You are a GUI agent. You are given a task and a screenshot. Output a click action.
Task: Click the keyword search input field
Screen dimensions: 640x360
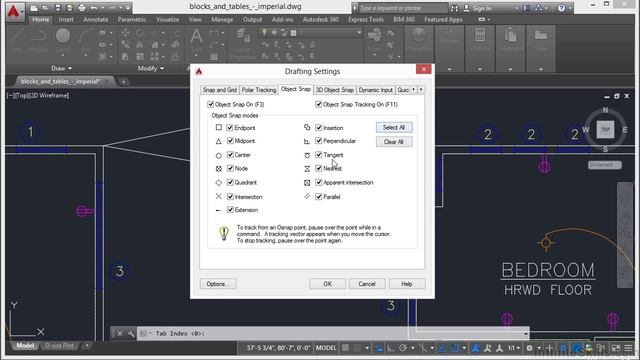402,8
